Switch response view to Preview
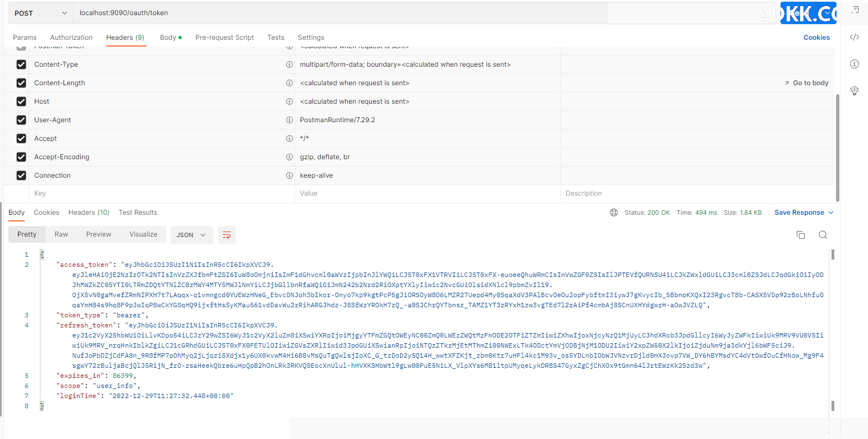The width and height of the screenshot is (868, 439). point(99,234)
